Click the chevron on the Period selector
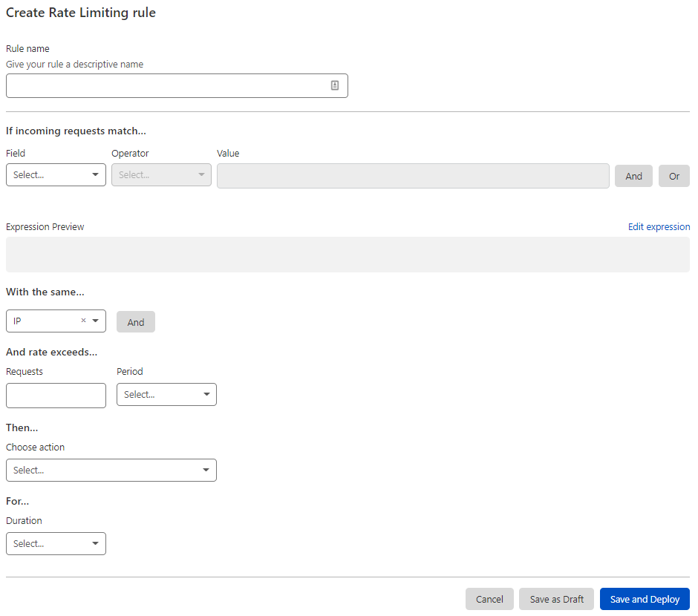Image resolution: width=698 pixels, height=616 pixels. point(207,394)
